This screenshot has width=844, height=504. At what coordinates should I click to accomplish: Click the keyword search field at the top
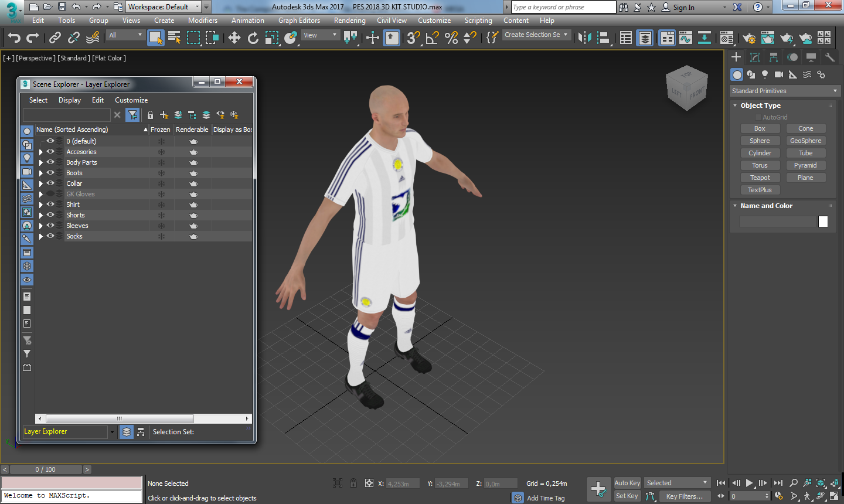click(x=563, y=6)
